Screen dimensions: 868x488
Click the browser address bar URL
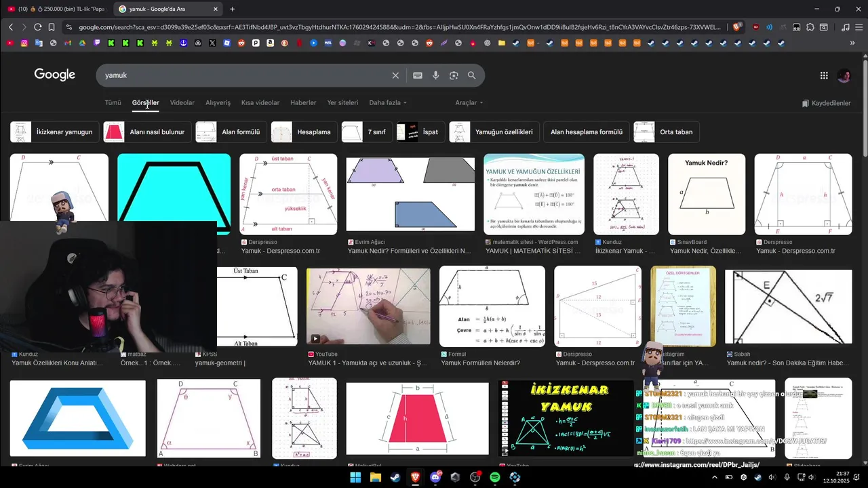400,27
